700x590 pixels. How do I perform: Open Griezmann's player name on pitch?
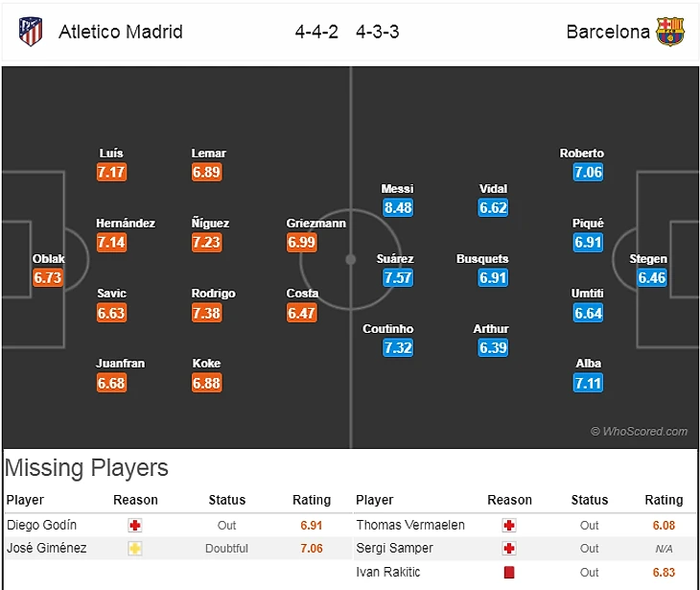[315, 224]
